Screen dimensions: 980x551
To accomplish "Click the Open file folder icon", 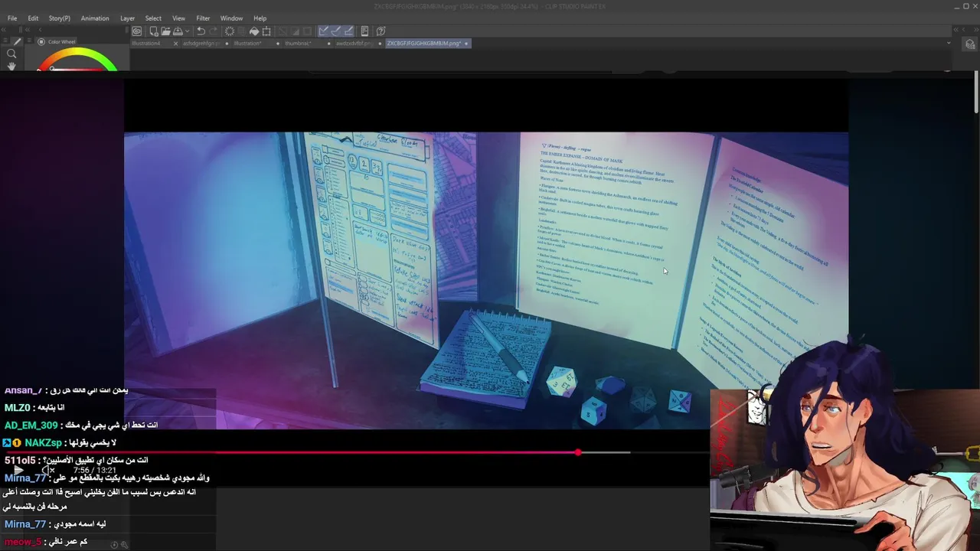I will [165, 31].
